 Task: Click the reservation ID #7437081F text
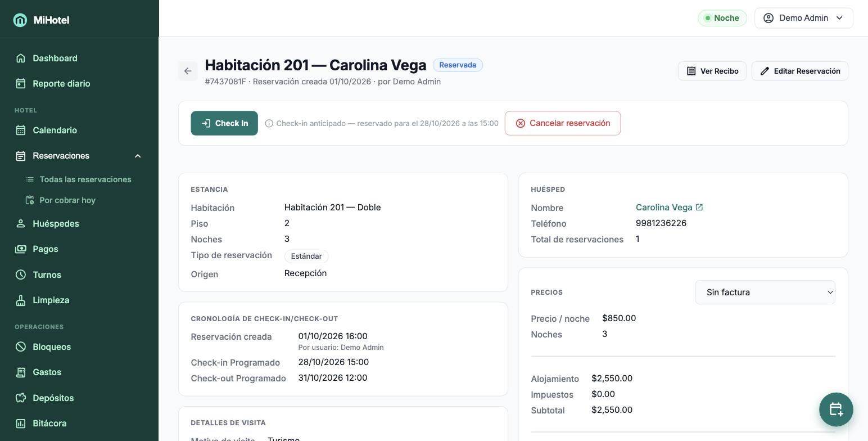pos(225,82)
